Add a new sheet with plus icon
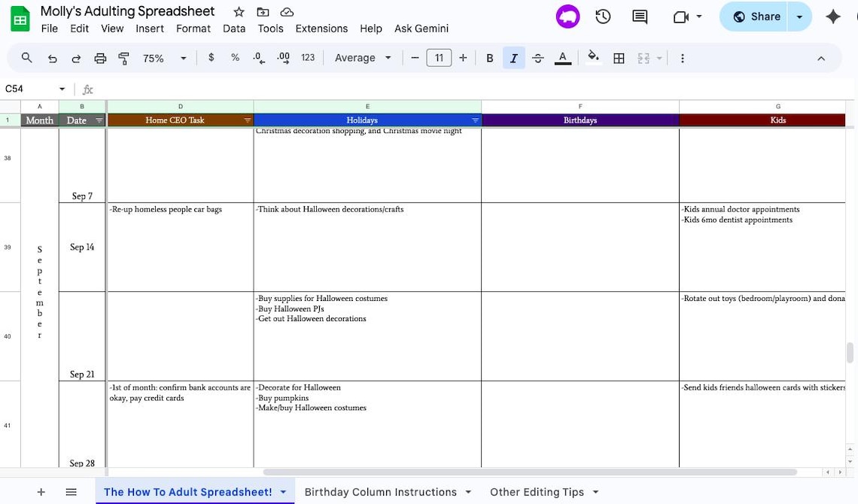This screenshot has width=858, height=504. point(41,492)
